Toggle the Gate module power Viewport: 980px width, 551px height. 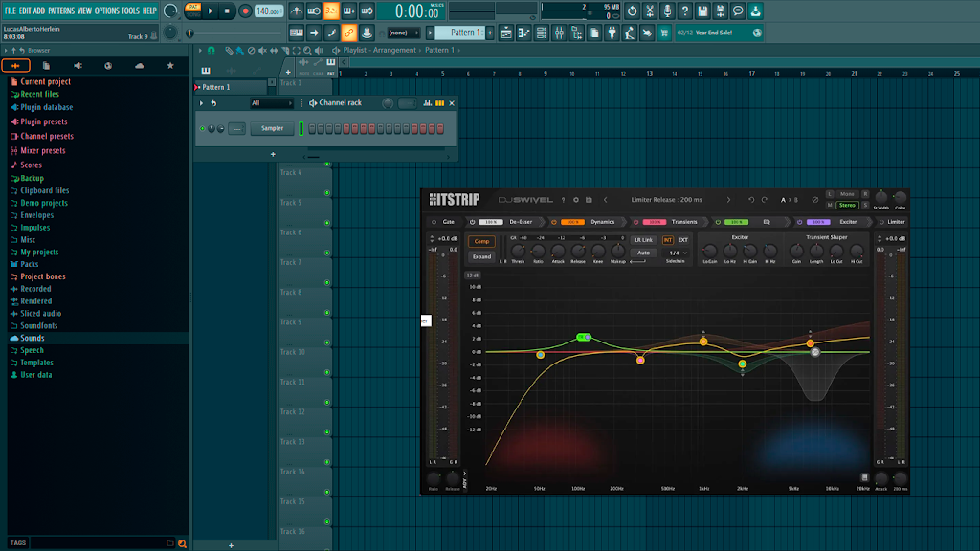point(434,222)
